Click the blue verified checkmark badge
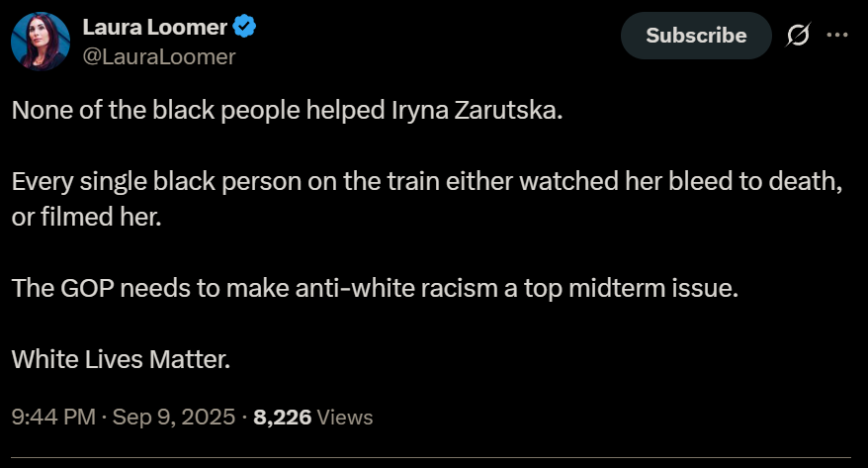868x468 pixels. coord(244,27)
